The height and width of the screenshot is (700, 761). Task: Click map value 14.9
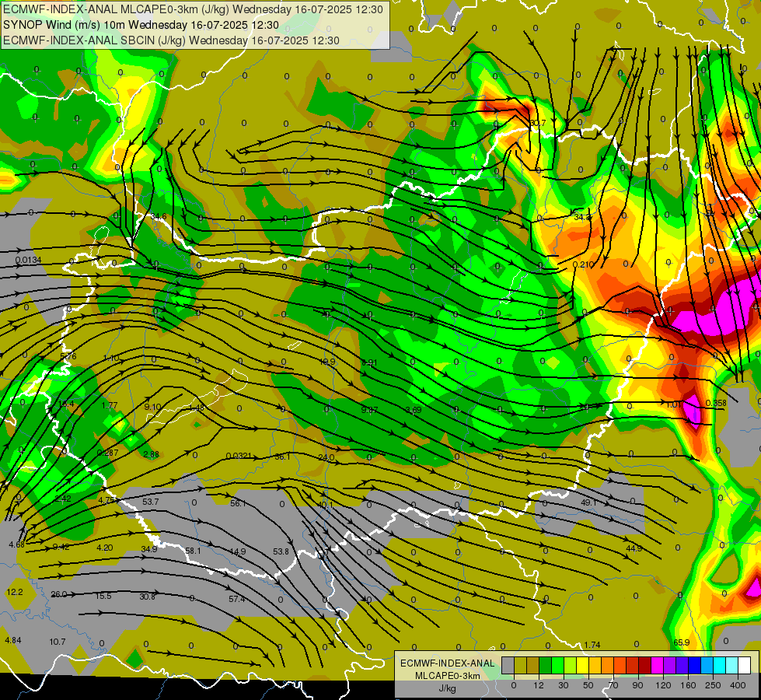coord(237,551)
